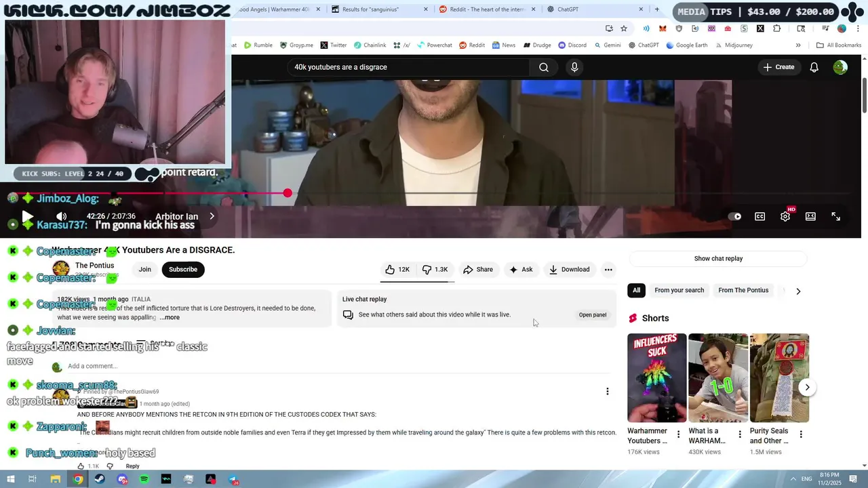Open The Pontius channel name link

[x=94, y=265]
